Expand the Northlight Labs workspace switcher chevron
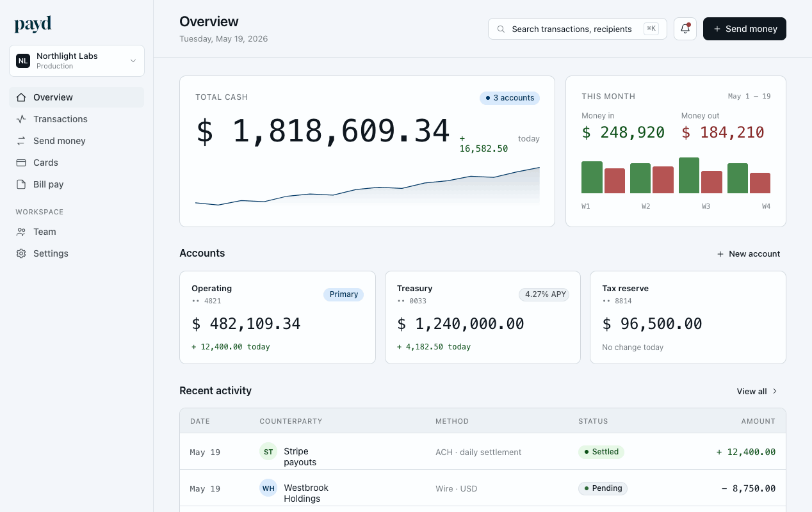Image resolution: width=812 pixels, height=512 pixels. (133, 61)
